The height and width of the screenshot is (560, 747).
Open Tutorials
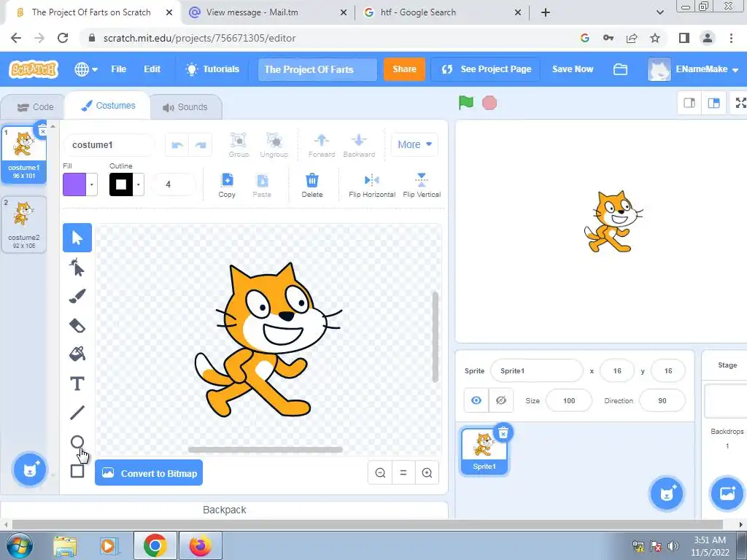tap(212, 69)
